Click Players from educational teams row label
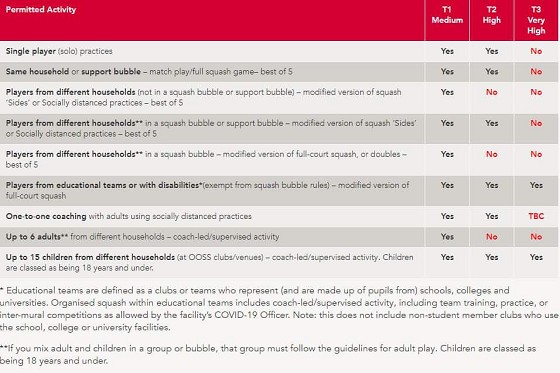The height and width of the screenshot is (373, 560). click(x=208, y=190)
